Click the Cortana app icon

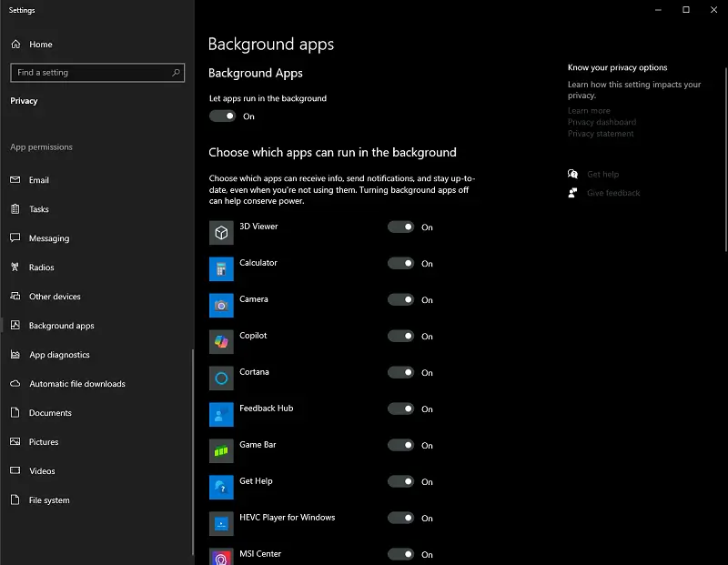pos(221,378)
